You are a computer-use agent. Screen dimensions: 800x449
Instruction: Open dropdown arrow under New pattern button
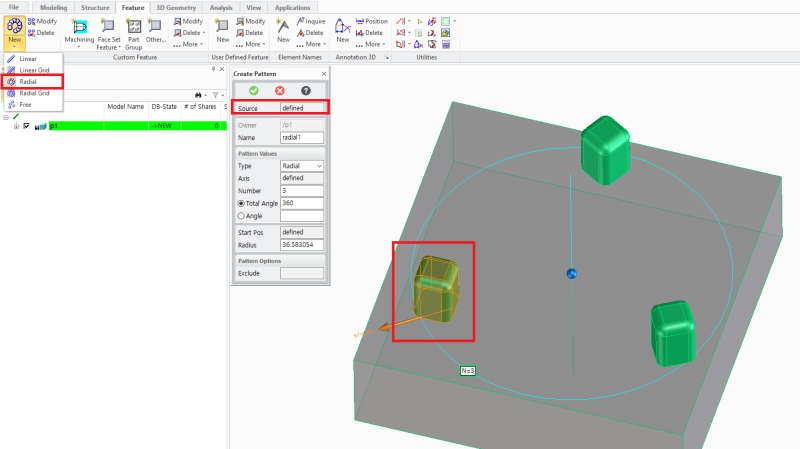(x=14, y=47)
